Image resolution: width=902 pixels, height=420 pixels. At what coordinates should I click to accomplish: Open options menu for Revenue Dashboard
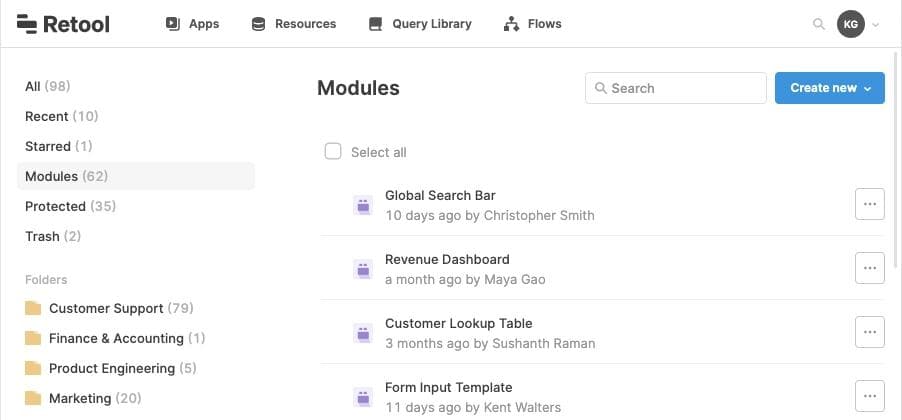tap(869, 268)
